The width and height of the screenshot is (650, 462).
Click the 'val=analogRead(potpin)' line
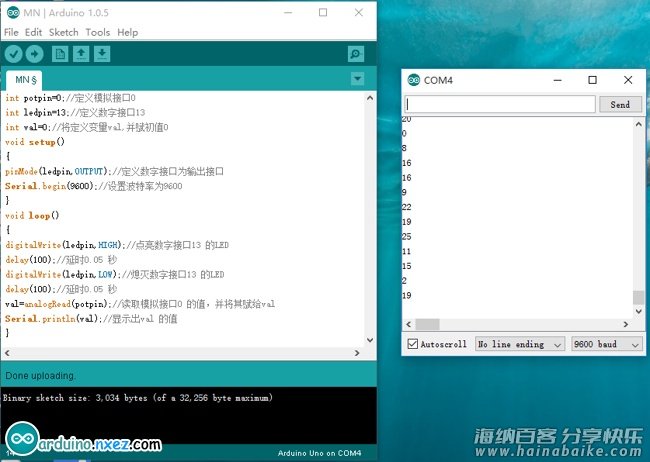[x=140, y=304]
